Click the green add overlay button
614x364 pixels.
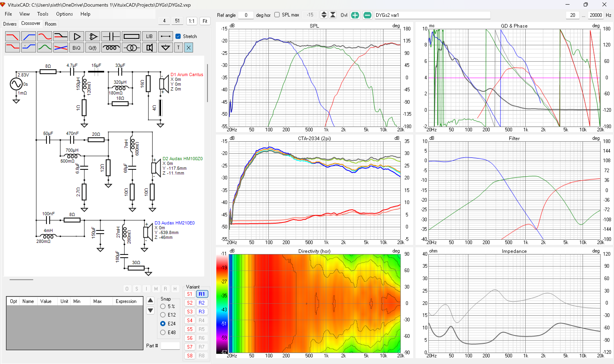[355, 15]
